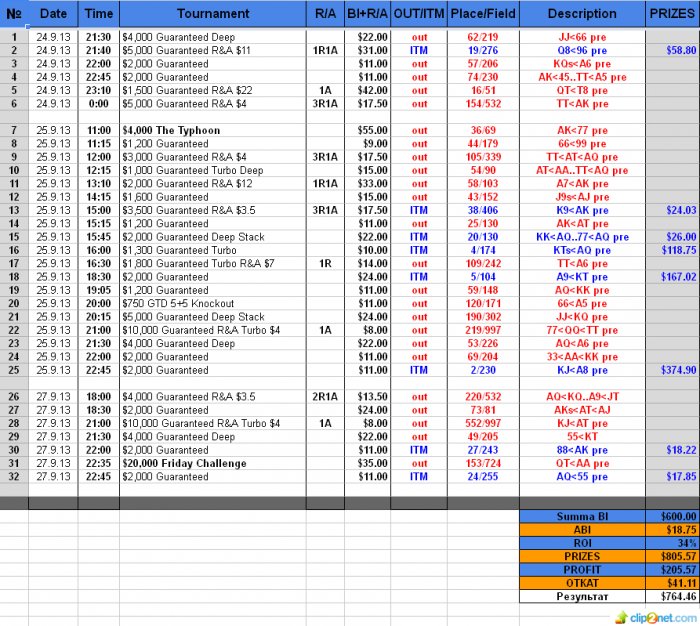Viewport: 700px width, 626px height.
Task: Select place/field cell 4/174
Action: coord(483,250)
